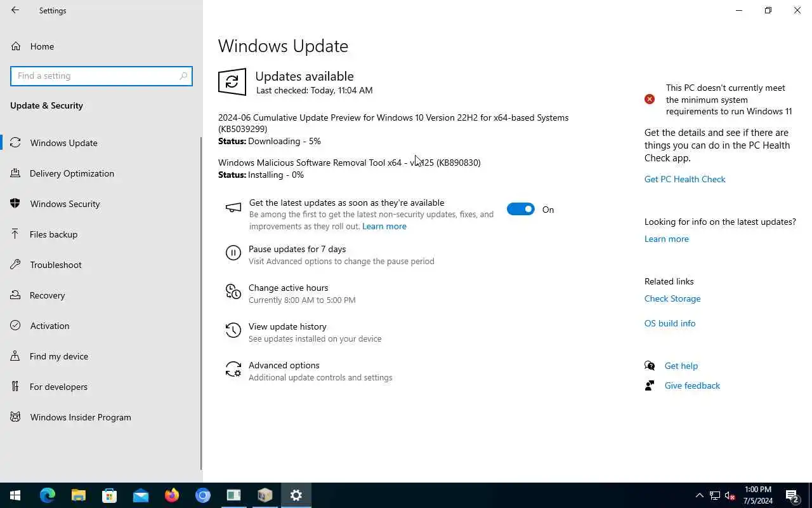Click the Advanced options gear-sync icon
The height and width of the screenshot is (508, 812).
click(233, 369)
